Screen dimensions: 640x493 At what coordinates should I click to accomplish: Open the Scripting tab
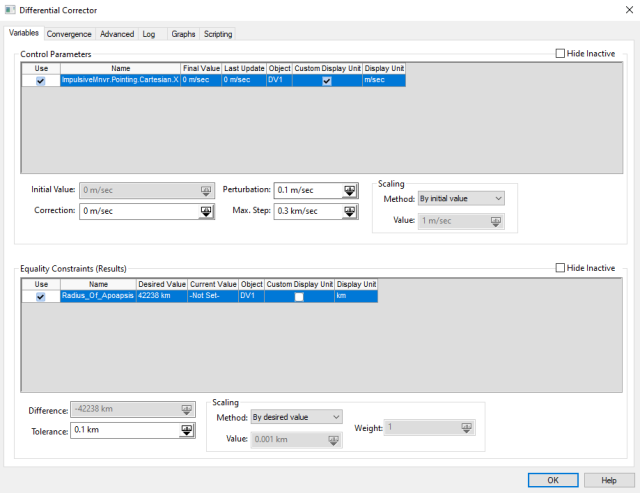217,34
